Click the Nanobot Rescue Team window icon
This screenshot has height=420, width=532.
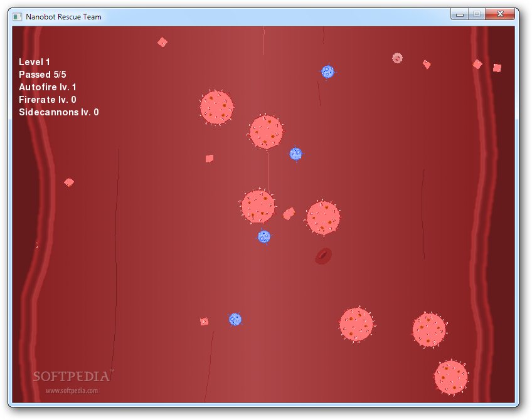coord(17,16)
